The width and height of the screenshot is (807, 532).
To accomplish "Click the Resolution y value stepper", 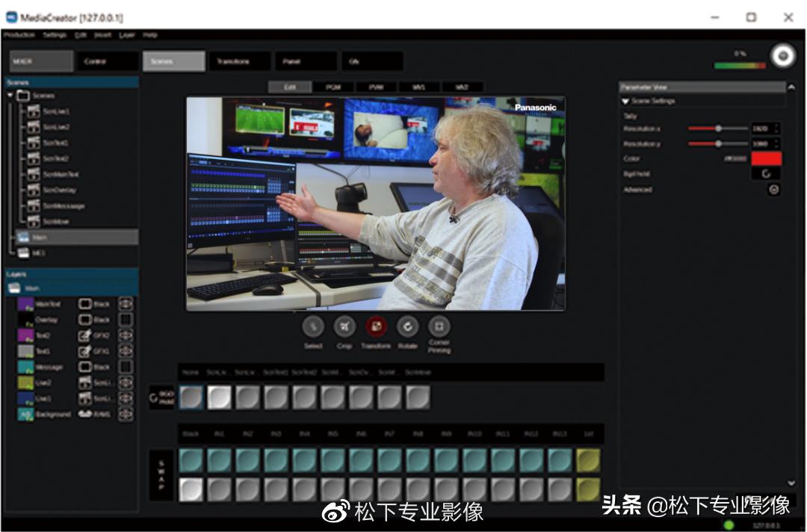I will [x=776, y=143].
